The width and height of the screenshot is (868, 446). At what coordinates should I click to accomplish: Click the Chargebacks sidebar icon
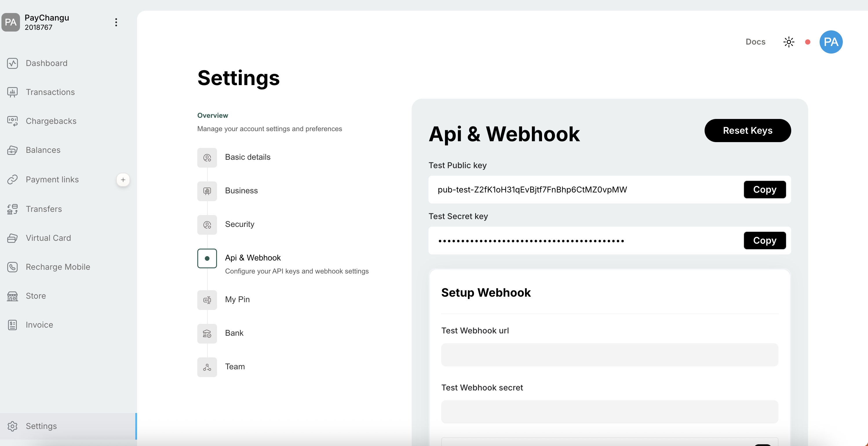tap(12, 121)
